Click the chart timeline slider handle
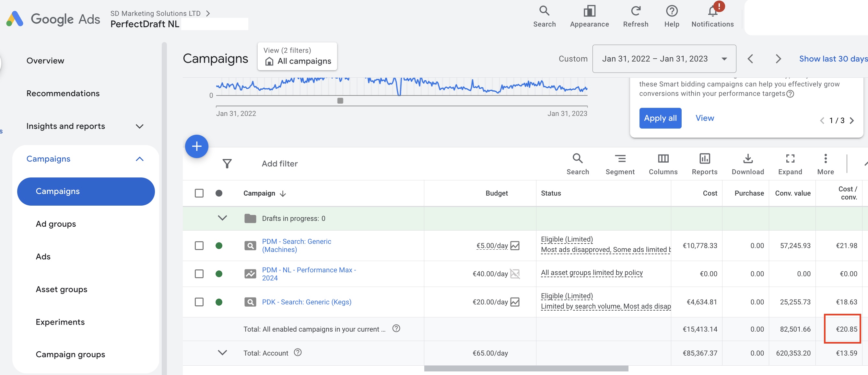 tap(340, 101)
